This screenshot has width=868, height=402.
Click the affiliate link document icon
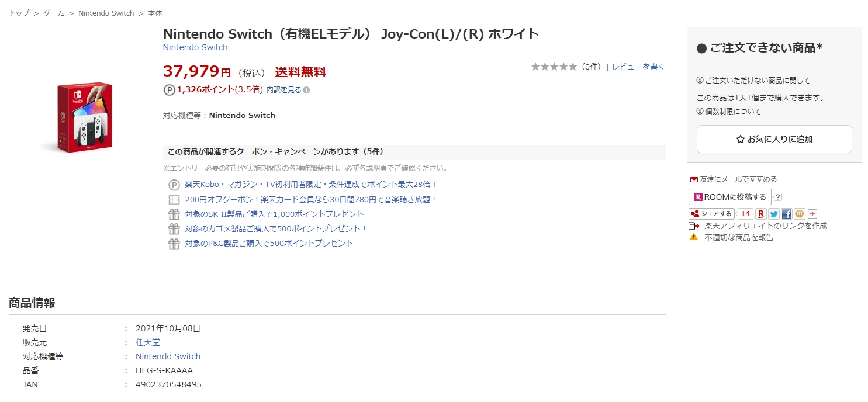(694, 226)
